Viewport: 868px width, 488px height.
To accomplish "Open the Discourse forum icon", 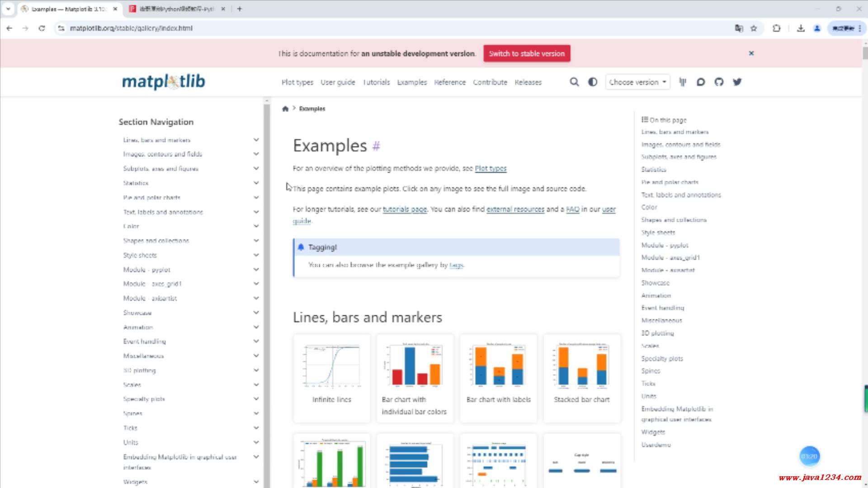I will 701,82.
